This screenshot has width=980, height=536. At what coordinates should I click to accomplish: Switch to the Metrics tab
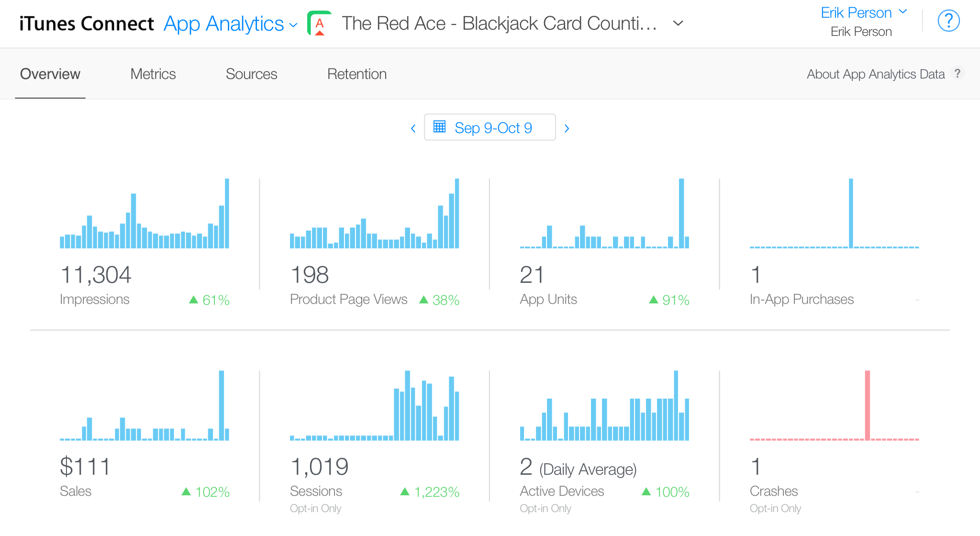tap(153, 74)
